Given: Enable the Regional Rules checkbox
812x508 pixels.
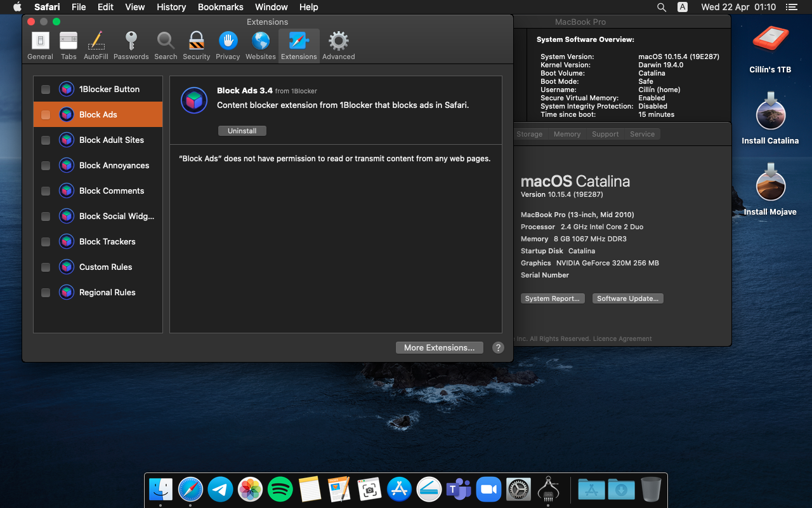Looking at the screenshot, I should tap(46, 293).
